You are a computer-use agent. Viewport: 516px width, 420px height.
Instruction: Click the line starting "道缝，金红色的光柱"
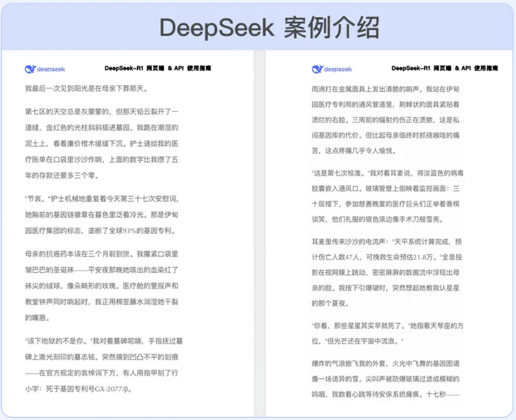(x=102, y=127)
